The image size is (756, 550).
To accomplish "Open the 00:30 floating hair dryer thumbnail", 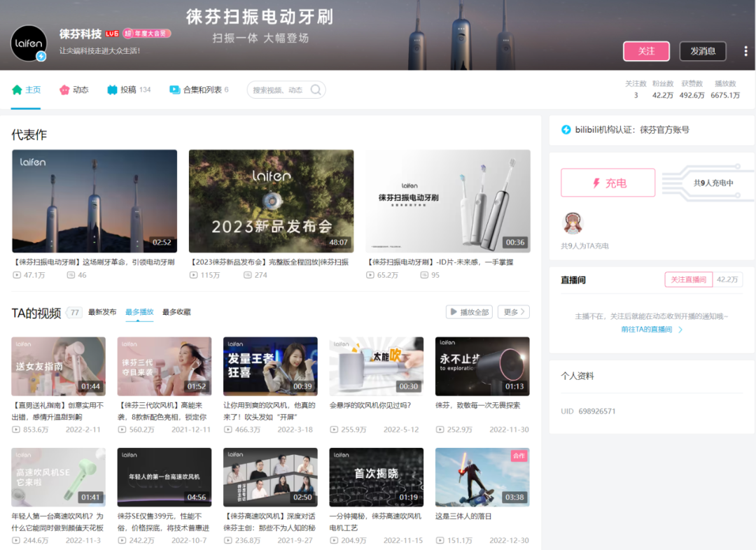I will pyautogui.click(x=377, y=367).
